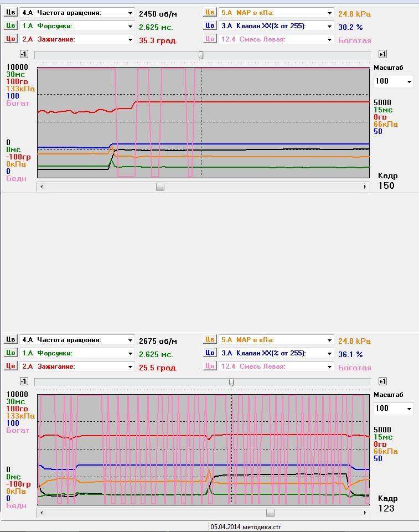
Task: Click the Цв color button for MAP в кПа in top panel
Action: [x=210, y=12]
